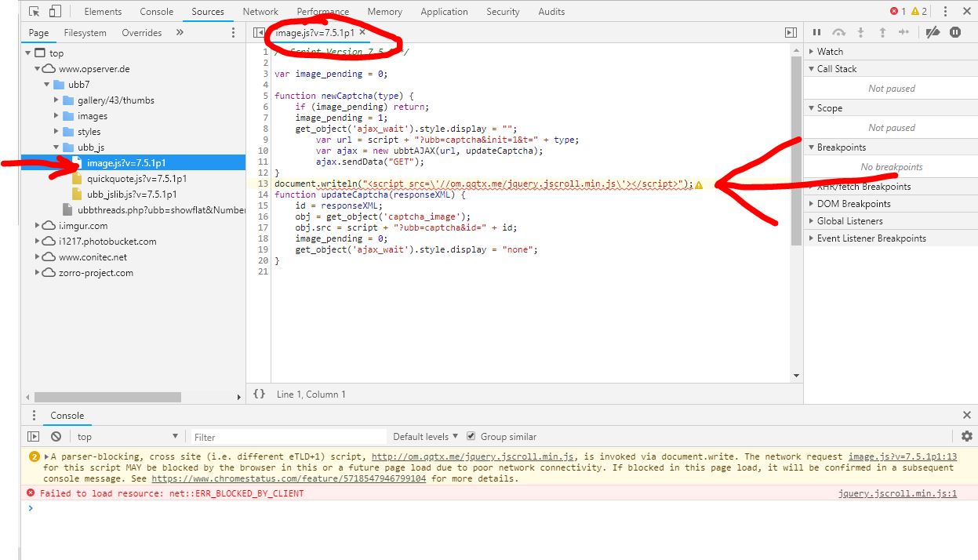Hide the navigator sidebar button

coord(258,33)
